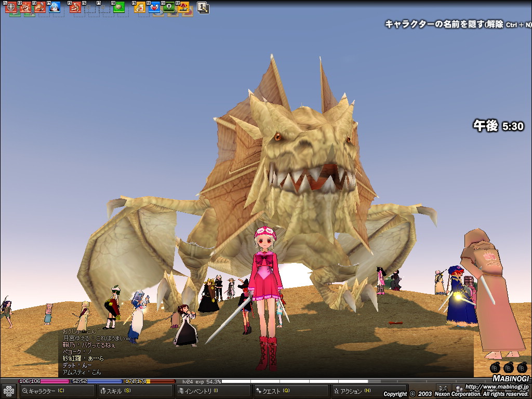This screenshot has width=532, height=399.
Task: Click the chat line from 月宮ゆえる
Action: pos(97,338)
